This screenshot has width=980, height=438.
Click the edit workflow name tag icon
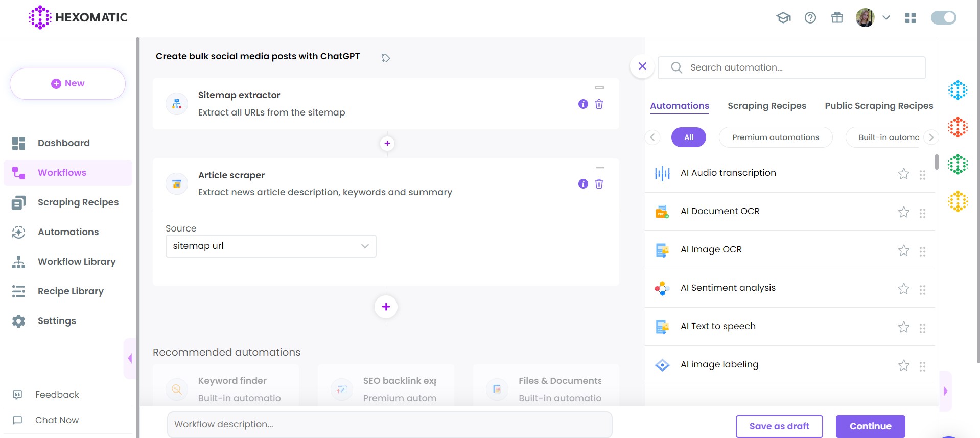click(386, 58)
